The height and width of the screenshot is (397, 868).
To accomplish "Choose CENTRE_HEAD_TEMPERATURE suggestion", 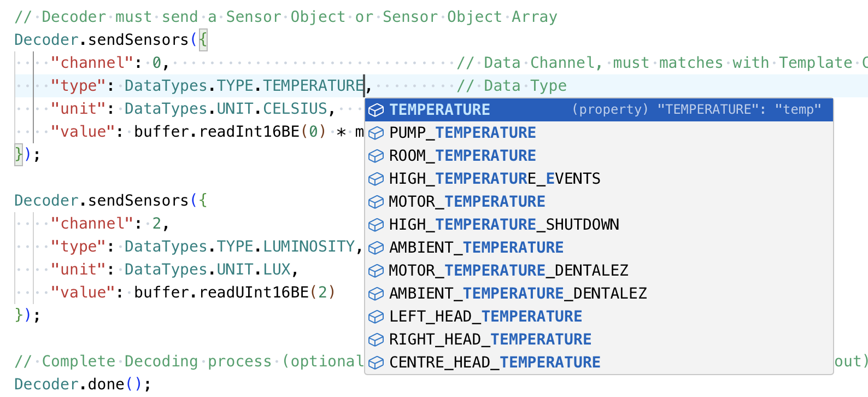I will coord(495,363).
